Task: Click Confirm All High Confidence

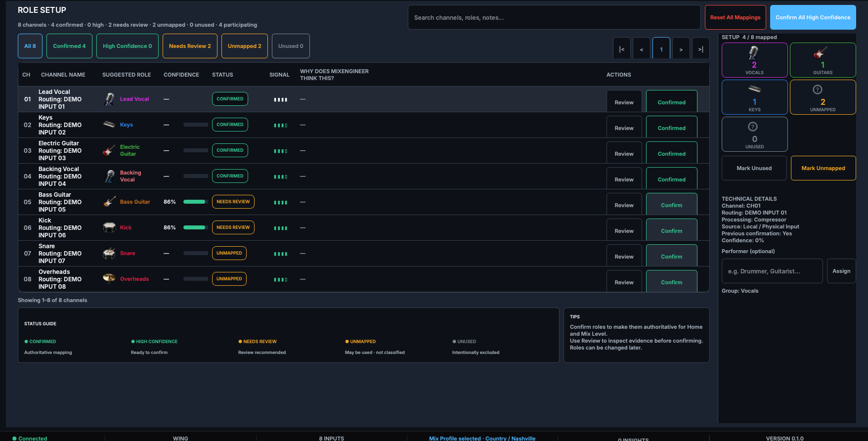Action: [813, 17]
